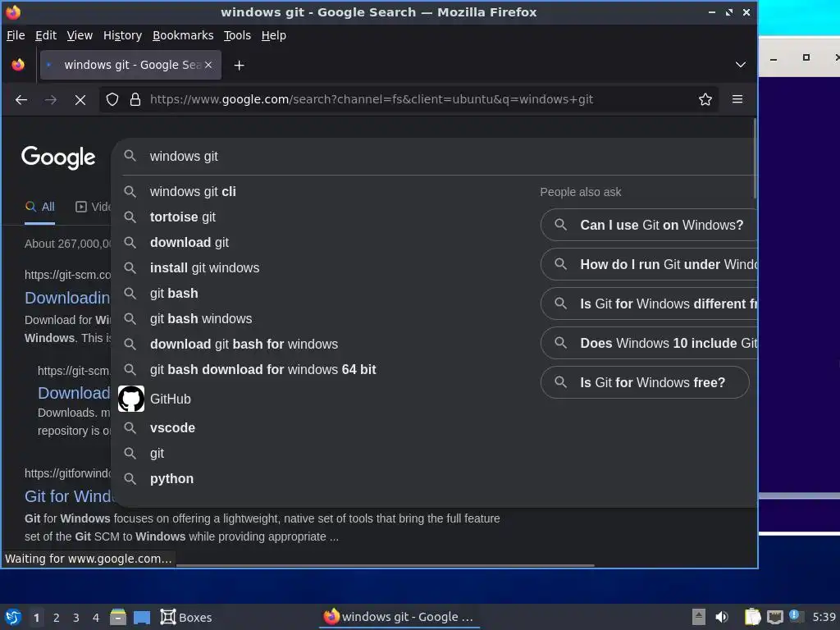
Task: Click the Google logo
Action: pos(58,157)
